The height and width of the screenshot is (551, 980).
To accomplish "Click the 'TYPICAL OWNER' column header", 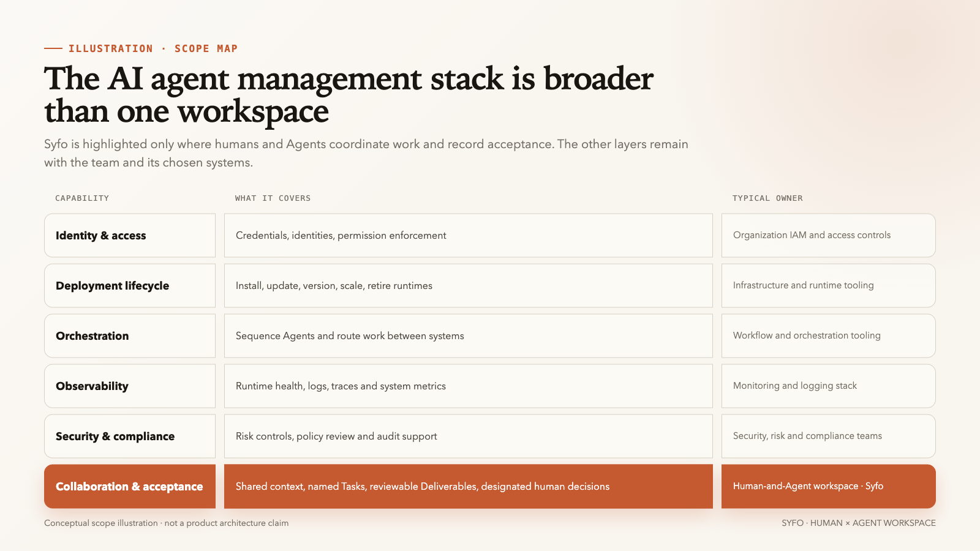I will [767, 198].
